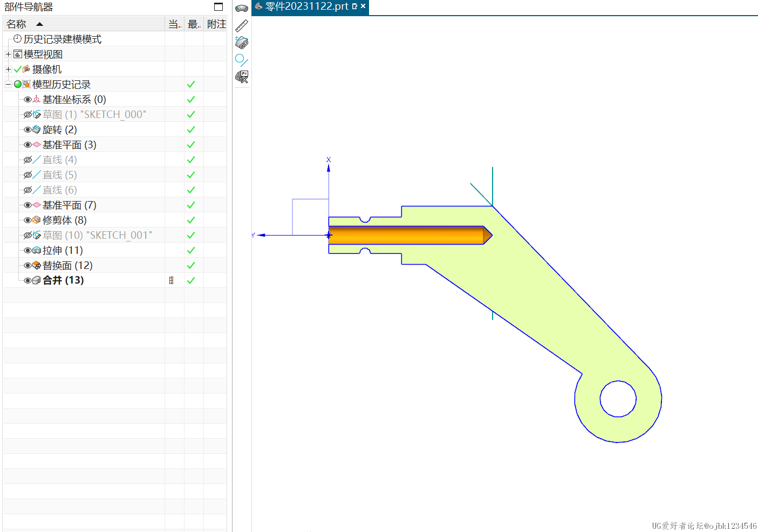Screen dimensions: 758x532
Task: Click the extrude icon of 拉伸 (11)
Action: pos(37,251)
